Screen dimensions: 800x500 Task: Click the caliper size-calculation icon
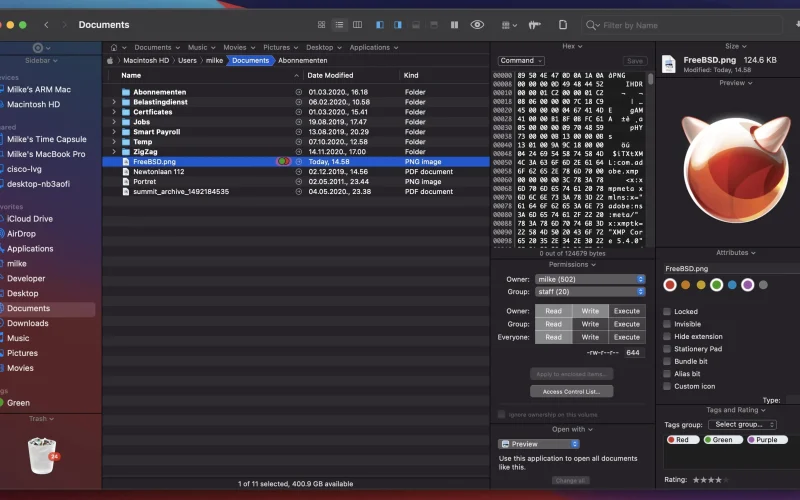tap(535, 24)
